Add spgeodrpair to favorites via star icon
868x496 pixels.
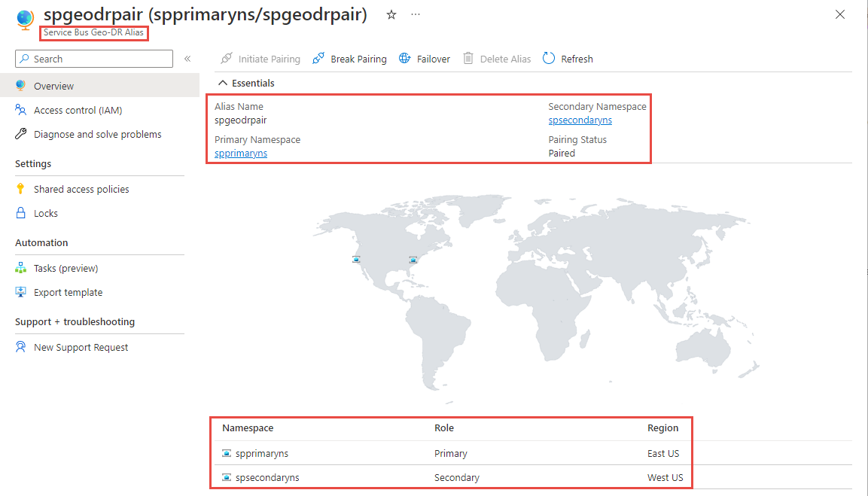coord(391,14)
